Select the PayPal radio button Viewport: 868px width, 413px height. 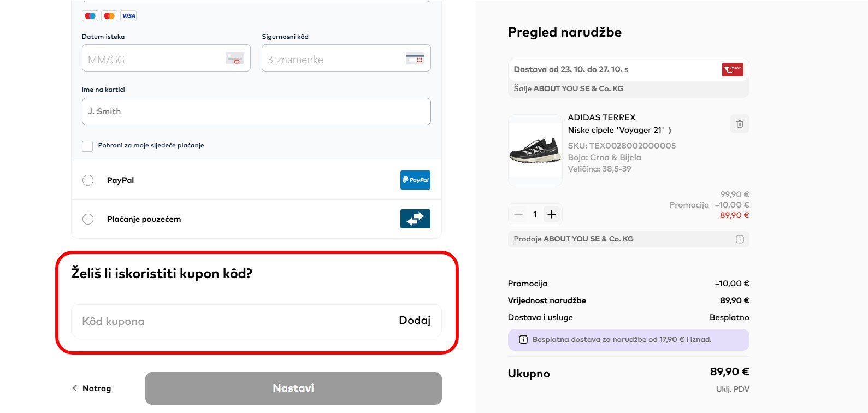tap(88, 180)
